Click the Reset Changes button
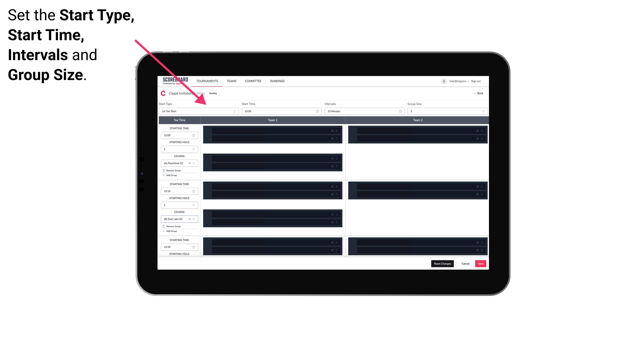 click(442, 264)
